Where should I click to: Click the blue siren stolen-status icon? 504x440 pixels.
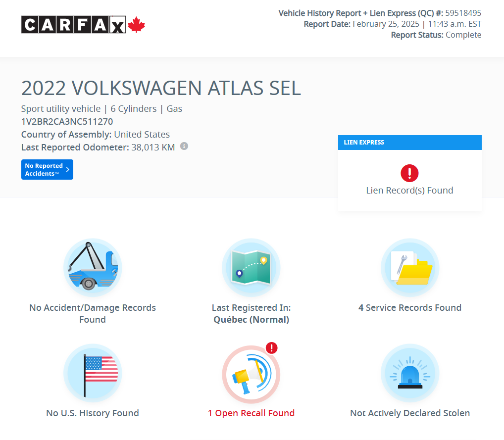[x=410, y=373]
